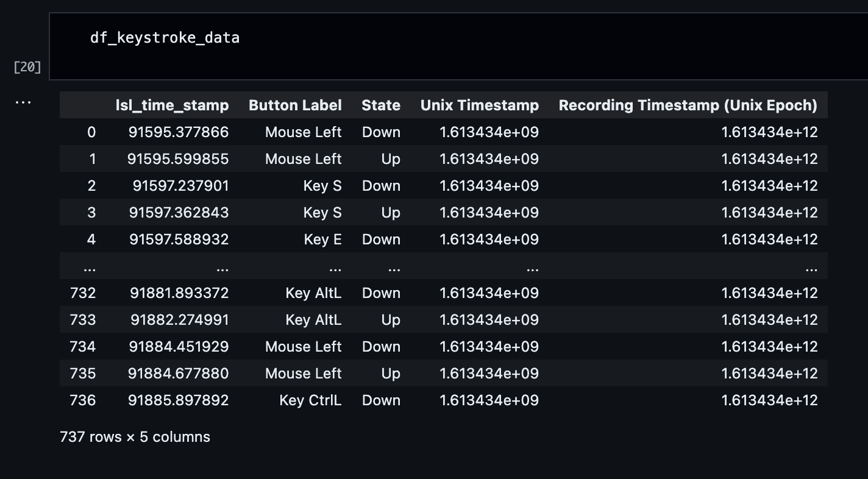868x479 pixels.
Task: Click row index 1
Action: 92,159
